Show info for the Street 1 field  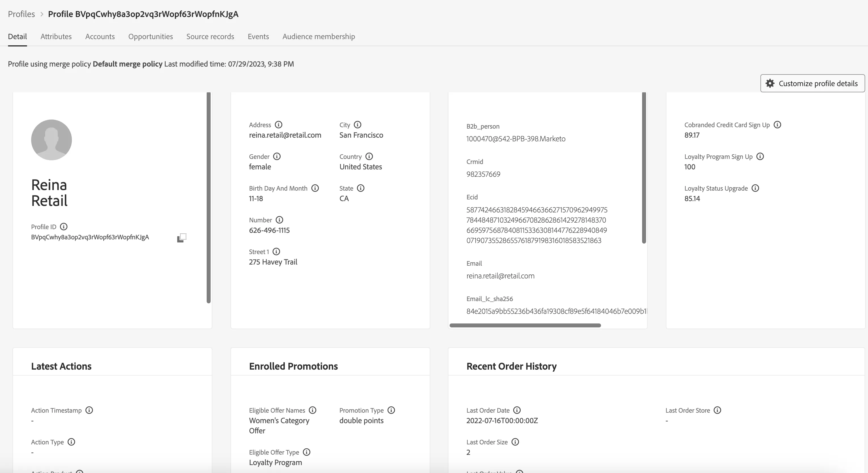click(276, 252)
